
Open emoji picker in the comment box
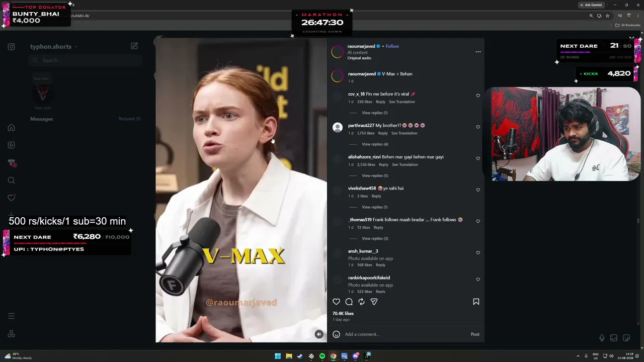(336, 334)
